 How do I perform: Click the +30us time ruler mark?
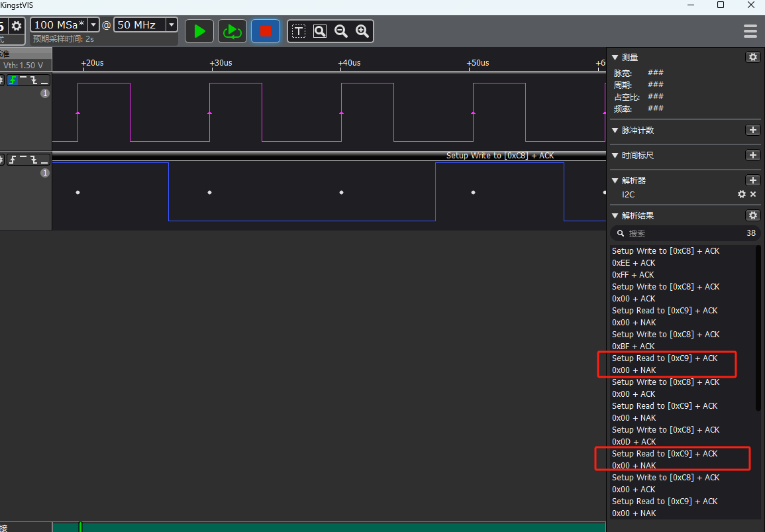click(x=221, y=63)
